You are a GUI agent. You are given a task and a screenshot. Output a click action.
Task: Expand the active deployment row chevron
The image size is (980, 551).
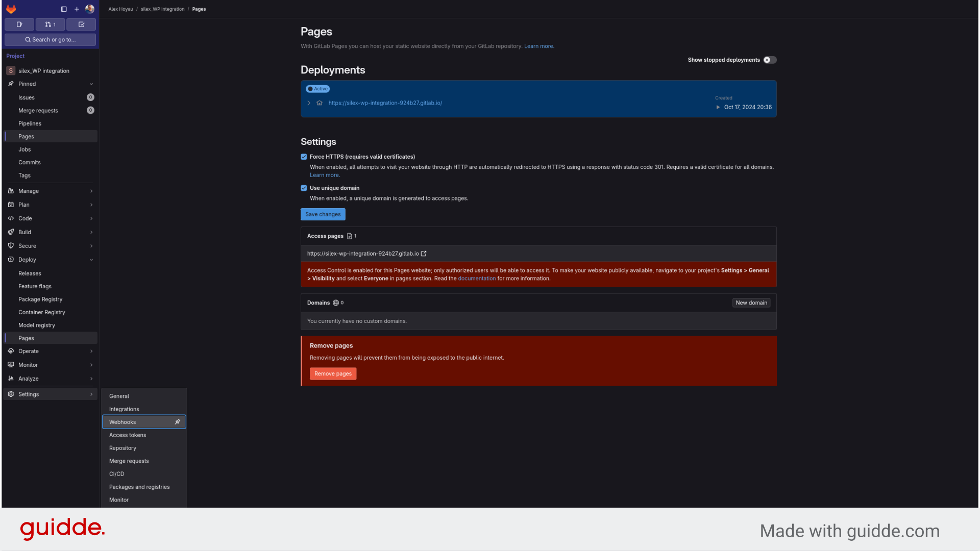[x=309, y=103]
